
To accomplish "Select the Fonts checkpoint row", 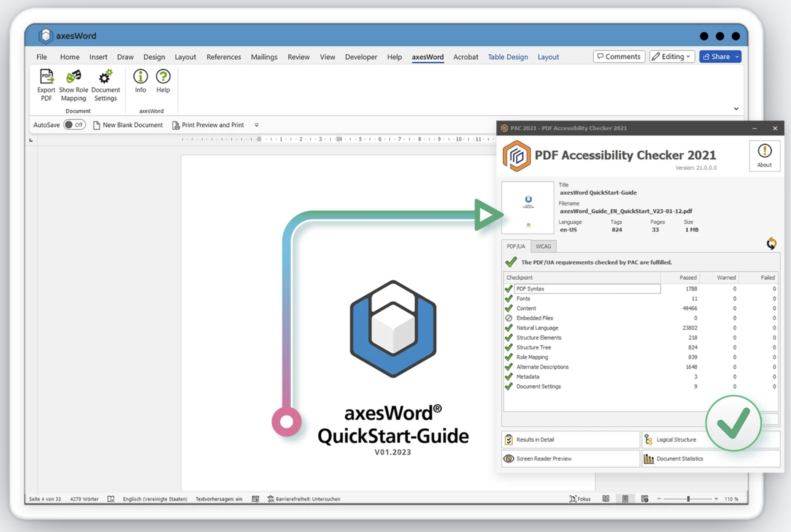I will 641,299.
